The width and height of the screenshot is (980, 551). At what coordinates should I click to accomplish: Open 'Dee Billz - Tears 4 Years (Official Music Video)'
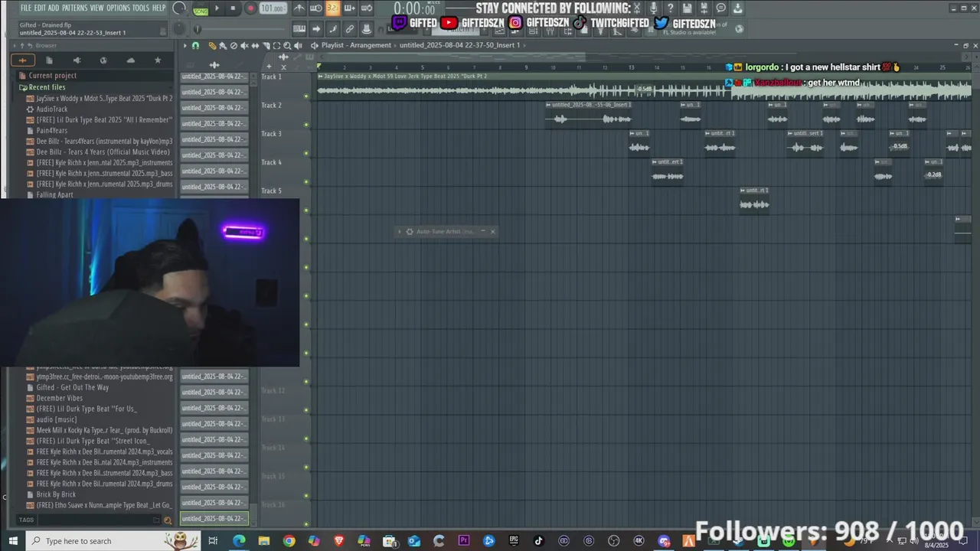103,152
